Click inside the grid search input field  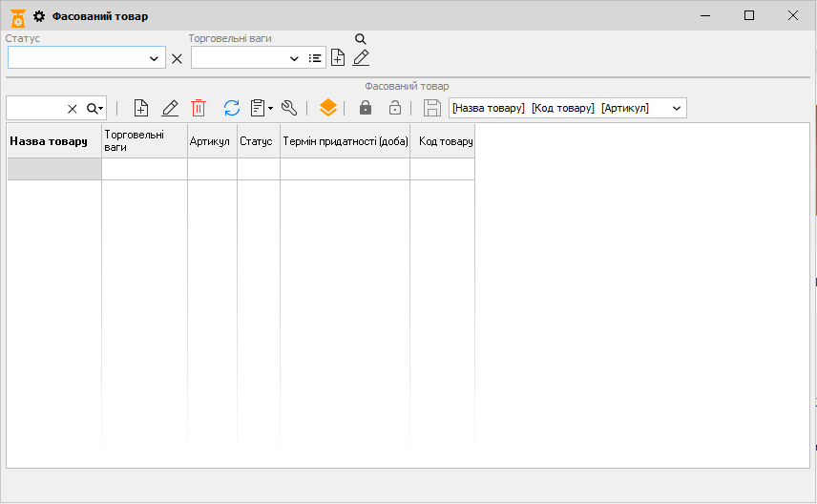tap(36, 108)
